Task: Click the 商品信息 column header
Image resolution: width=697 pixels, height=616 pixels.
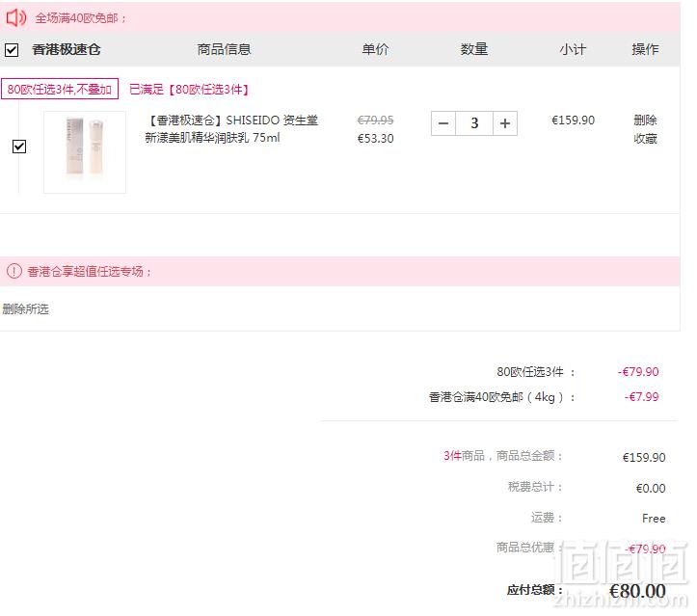Action: 224,49
